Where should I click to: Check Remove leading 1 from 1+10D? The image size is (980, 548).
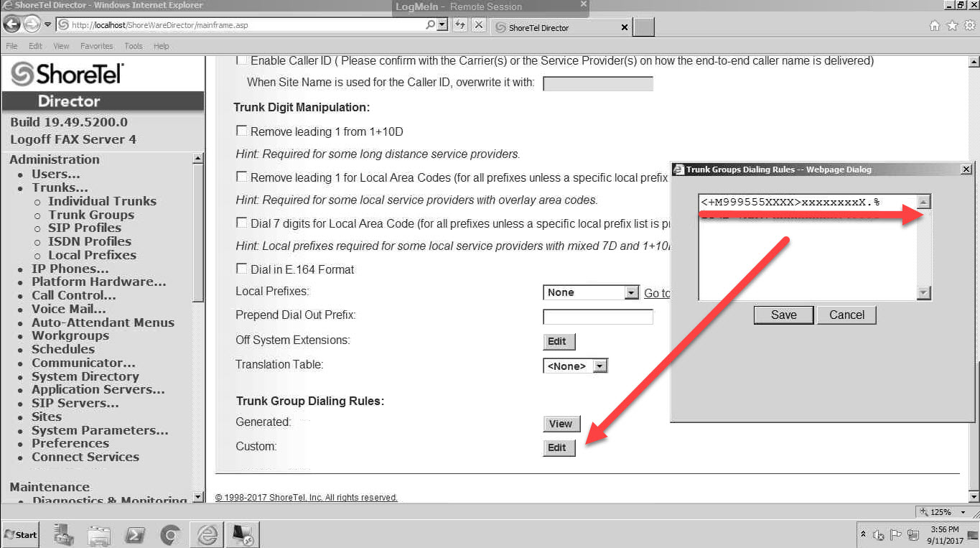pos(241,131)
